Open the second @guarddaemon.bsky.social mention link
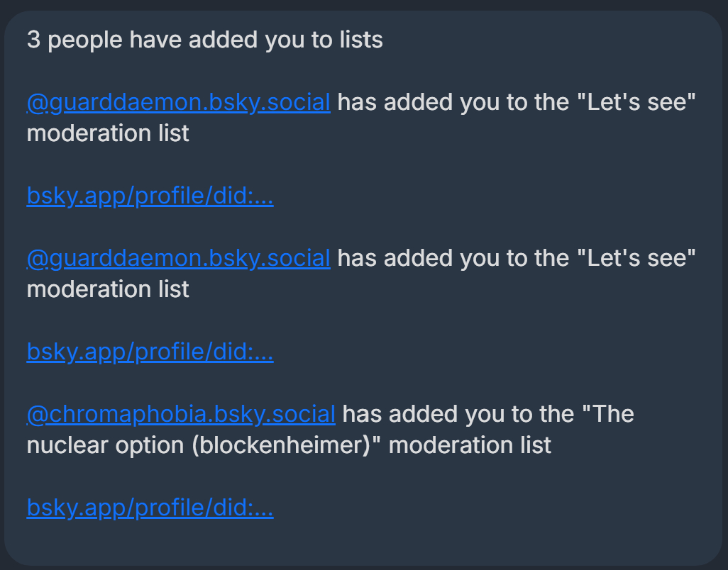The image size is (728, 570). 178,259
